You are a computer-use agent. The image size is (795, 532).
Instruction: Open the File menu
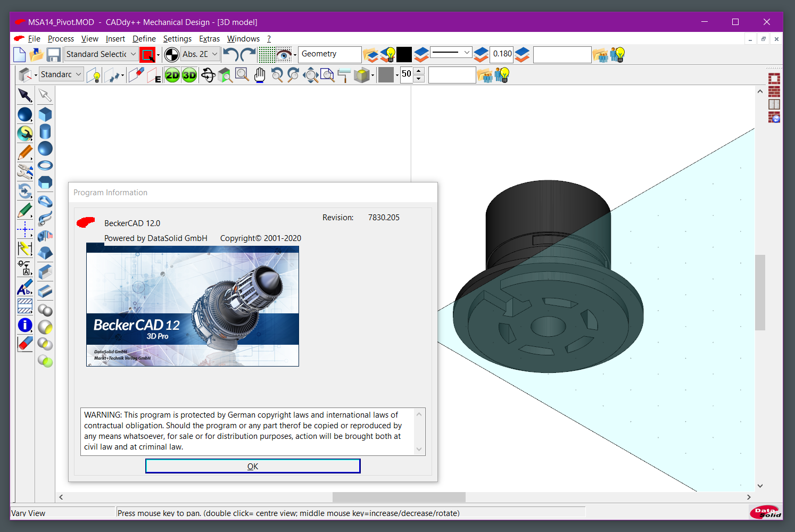tap(34, 39)
